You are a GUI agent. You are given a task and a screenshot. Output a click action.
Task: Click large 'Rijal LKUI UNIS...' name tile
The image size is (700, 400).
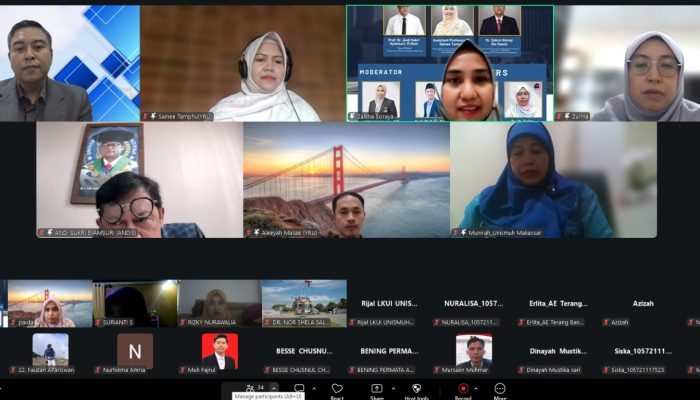(389, 304)
